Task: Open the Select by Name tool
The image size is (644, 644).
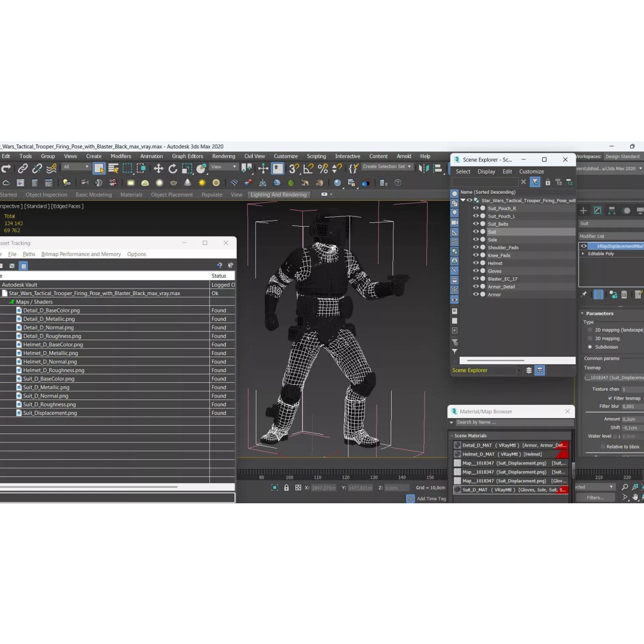Action: 113,168
